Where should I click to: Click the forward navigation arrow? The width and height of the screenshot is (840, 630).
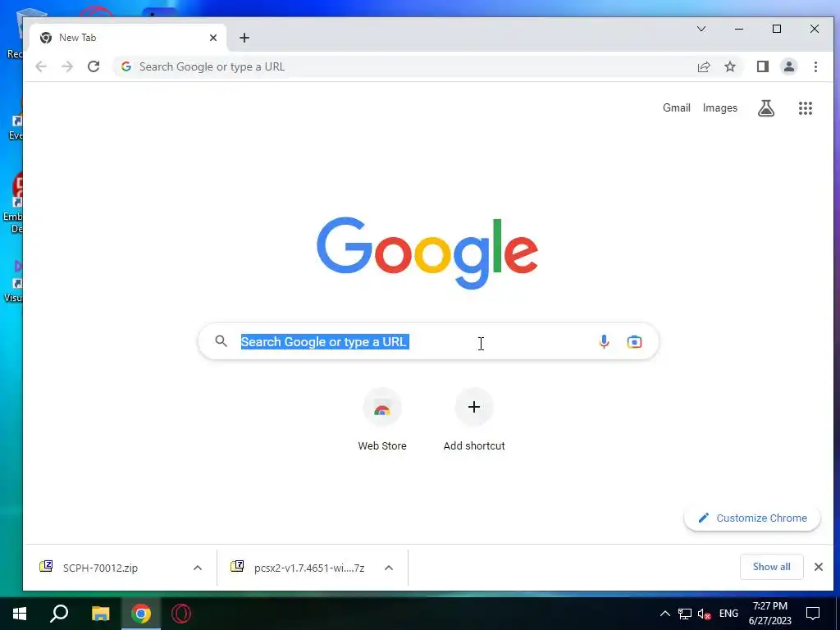coord(67,66)
